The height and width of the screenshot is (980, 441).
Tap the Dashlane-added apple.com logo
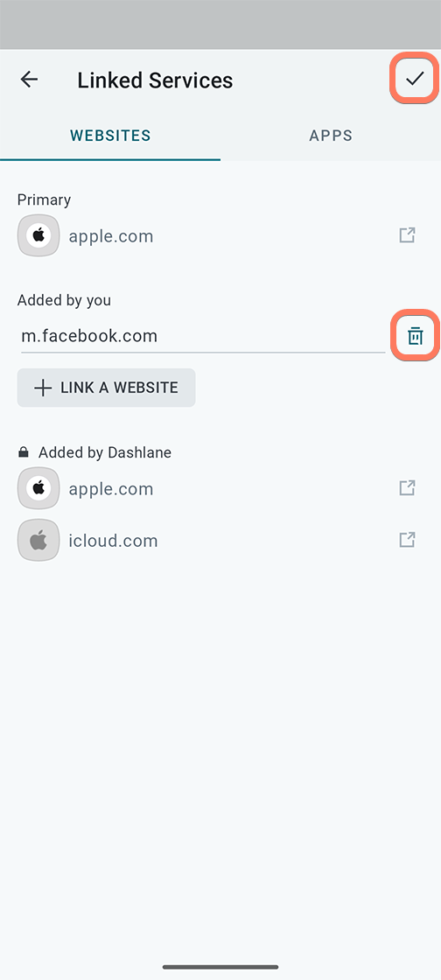pos(38,488)
